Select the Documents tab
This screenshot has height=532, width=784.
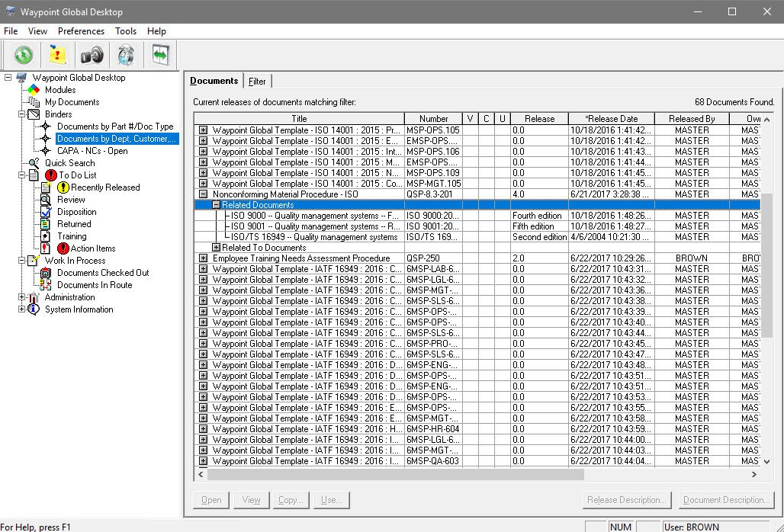click(x=214, y=81)
